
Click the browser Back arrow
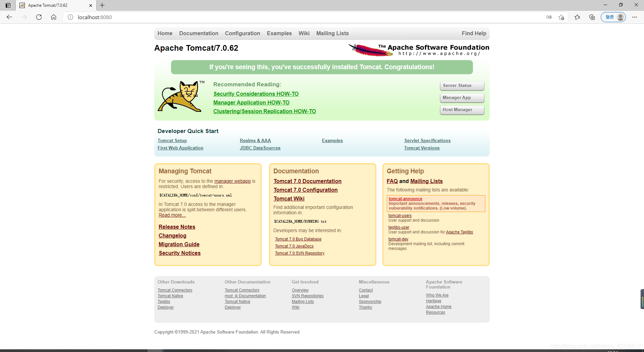(x=9, y=17)
